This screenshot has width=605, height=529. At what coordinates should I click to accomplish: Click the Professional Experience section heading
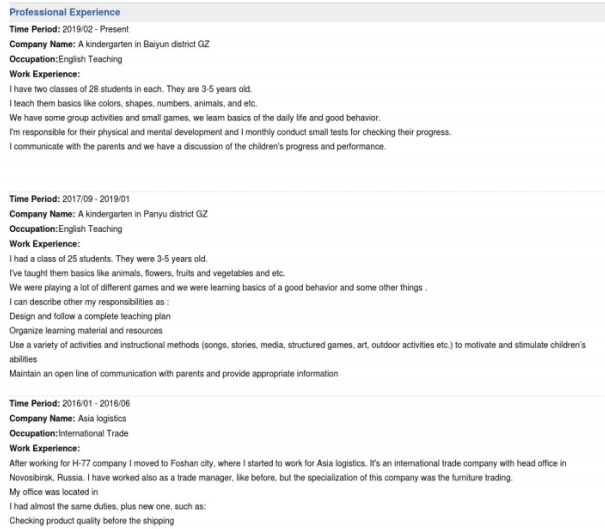tap(65, 11)
